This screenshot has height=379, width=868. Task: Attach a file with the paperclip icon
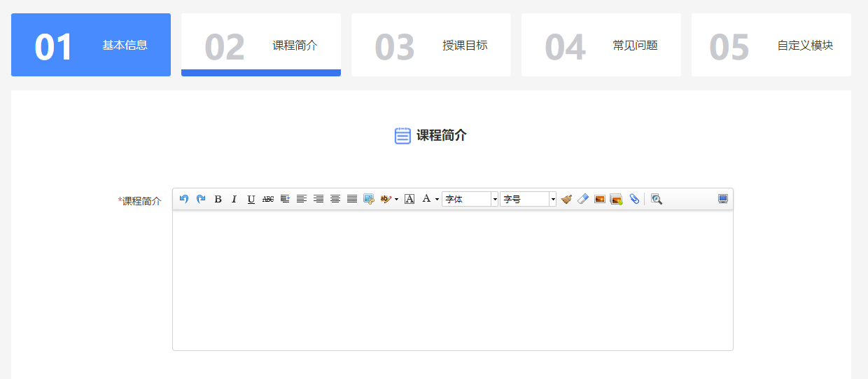click(x=634, y=199)
